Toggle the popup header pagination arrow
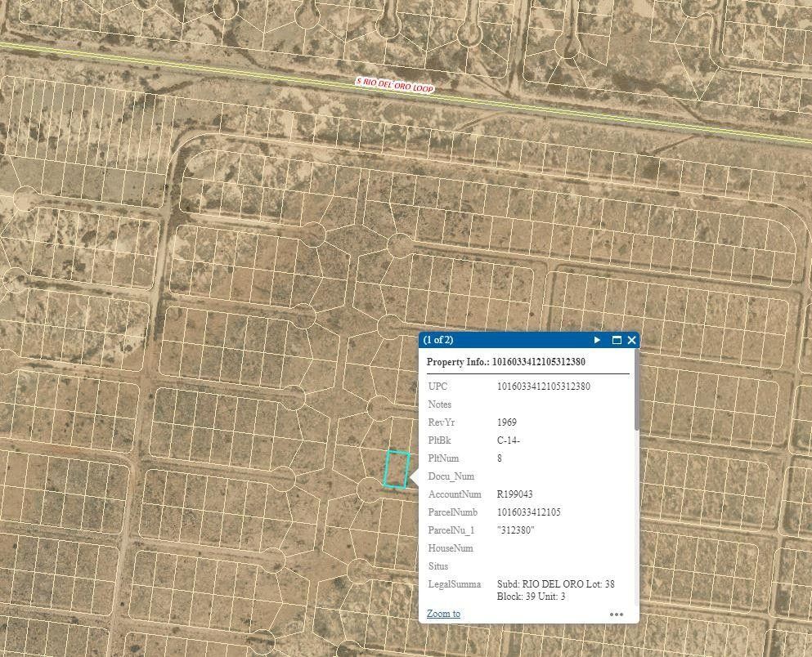812x657 pixels. [598, 340]
